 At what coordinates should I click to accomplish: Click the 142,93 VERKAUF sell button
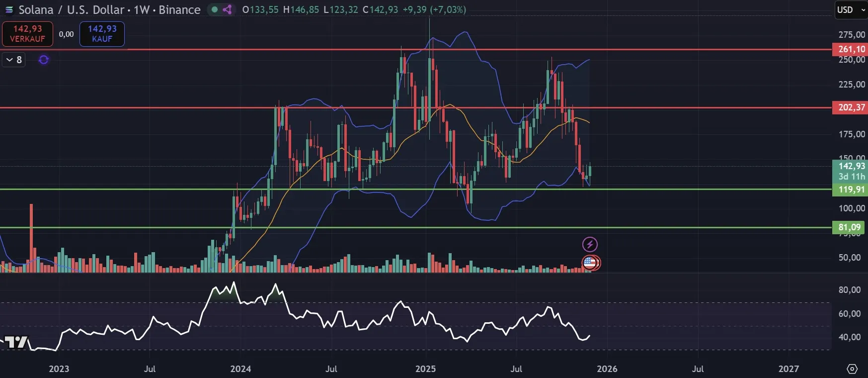coord(27,34)
